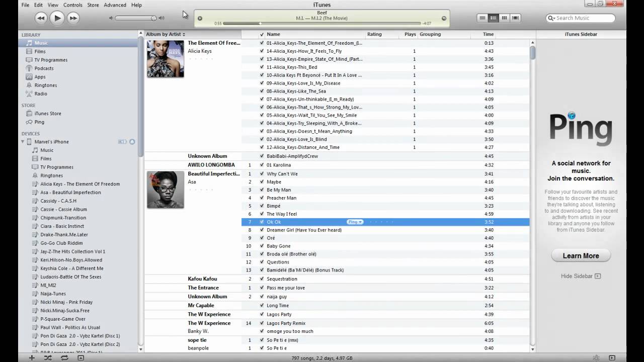
Task: Skip to the next track
Action: tap(73, 18)
